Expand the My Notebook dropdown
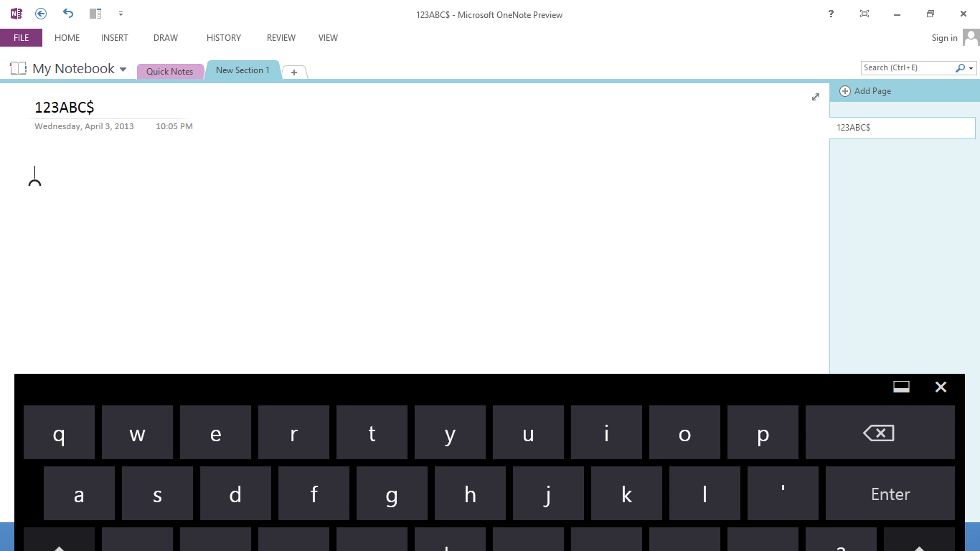This screenshot has height=551, width=980. (123, 70)
